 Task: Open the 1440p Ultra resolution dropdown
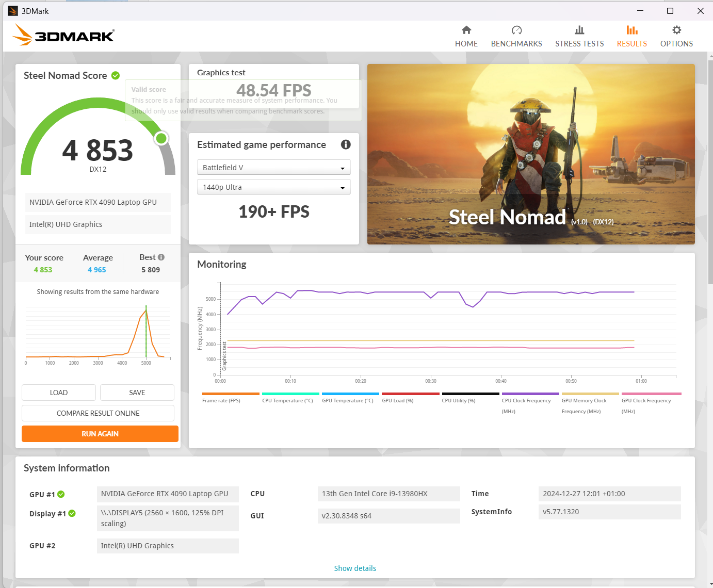(274, 187)
